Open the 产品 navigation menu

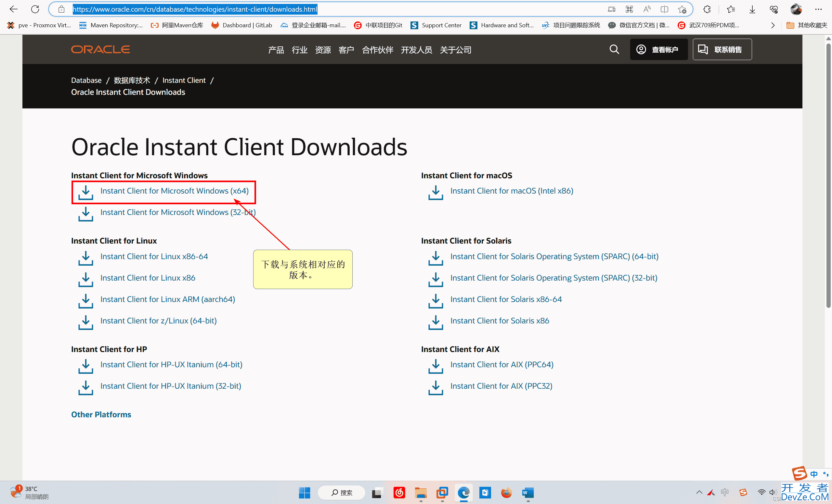coord(276,50)
